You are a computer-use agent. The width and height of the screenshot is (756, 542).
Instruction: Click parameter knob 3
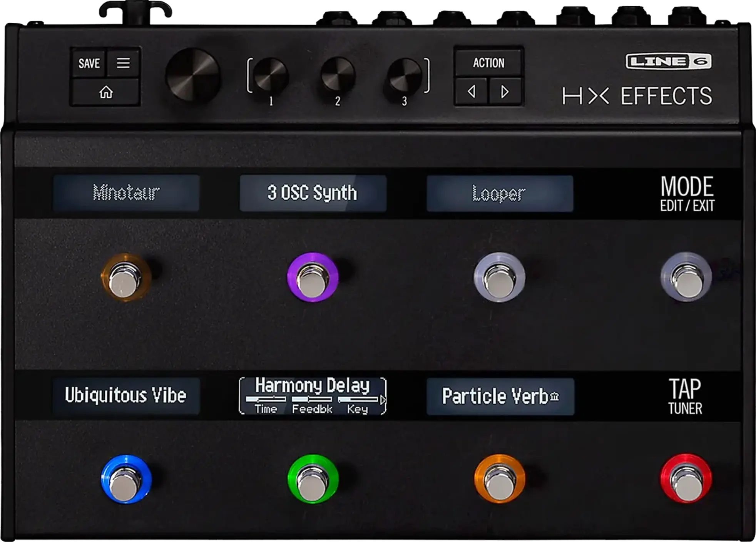coord(404,75)
